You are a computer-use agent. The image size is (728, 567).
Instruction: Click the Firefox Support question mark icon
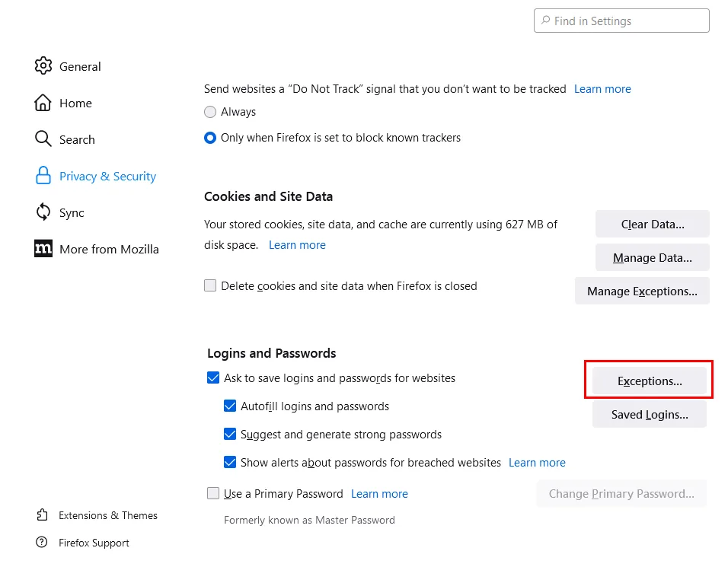coord(42,542)
